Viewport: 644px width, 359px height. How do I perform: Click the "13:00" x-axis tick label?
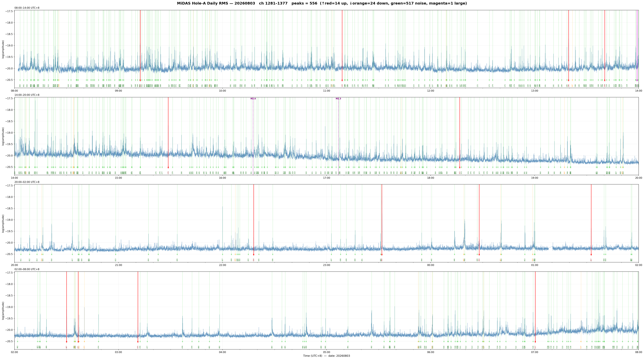pyautogui.click(x=535, y=91)
